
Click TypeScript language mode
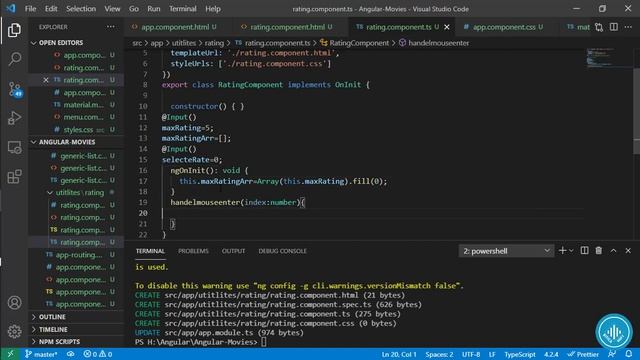(520, 354)
